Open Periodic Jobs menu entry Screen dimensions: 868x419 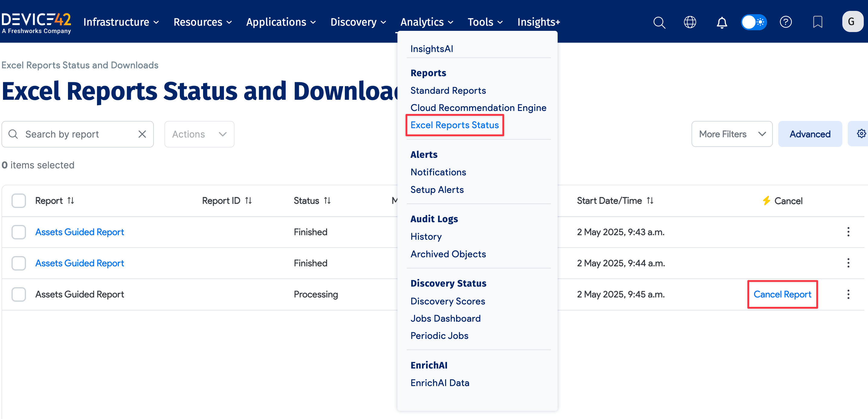(x=439, y=336)
